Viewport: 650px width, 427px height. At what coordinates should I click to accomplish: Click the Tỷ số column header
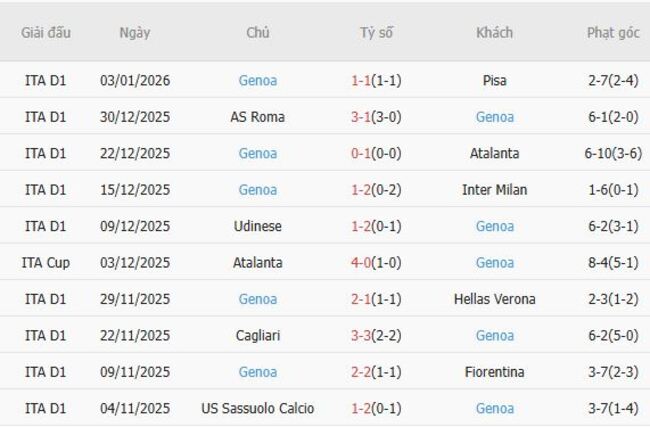(x=376, y=32)
